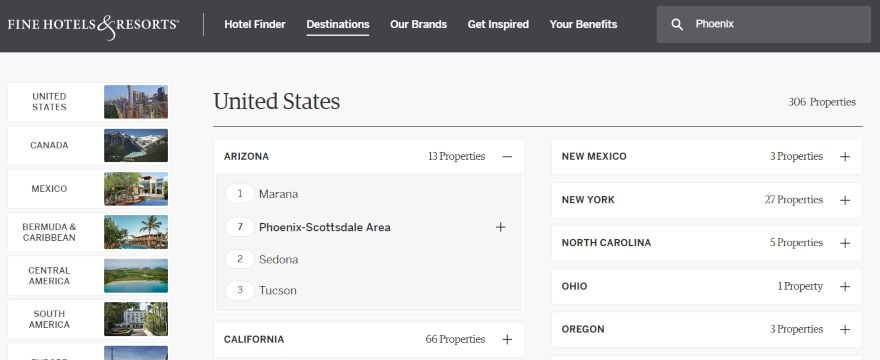The width and height of the screenshot is (880, 360).
Task: Expand Oregon plus icon
Action: (845, 330)
